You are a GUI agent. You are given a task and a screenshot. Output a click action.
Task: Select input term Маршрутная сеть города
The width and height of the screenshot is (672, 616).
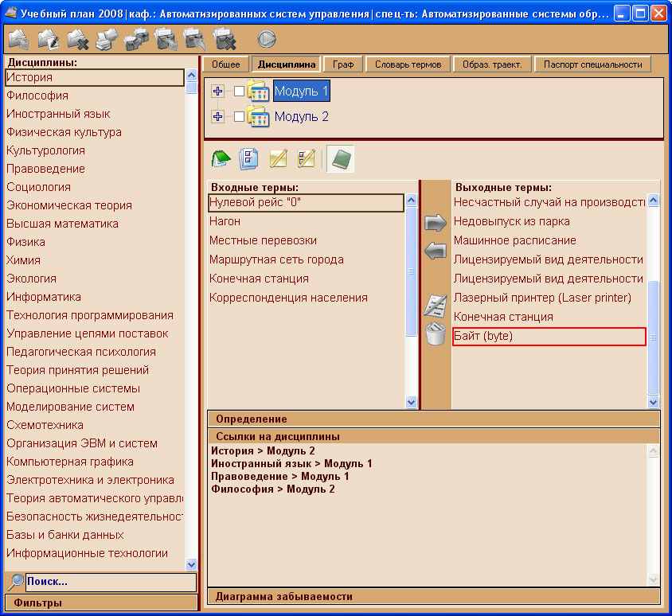306,259
